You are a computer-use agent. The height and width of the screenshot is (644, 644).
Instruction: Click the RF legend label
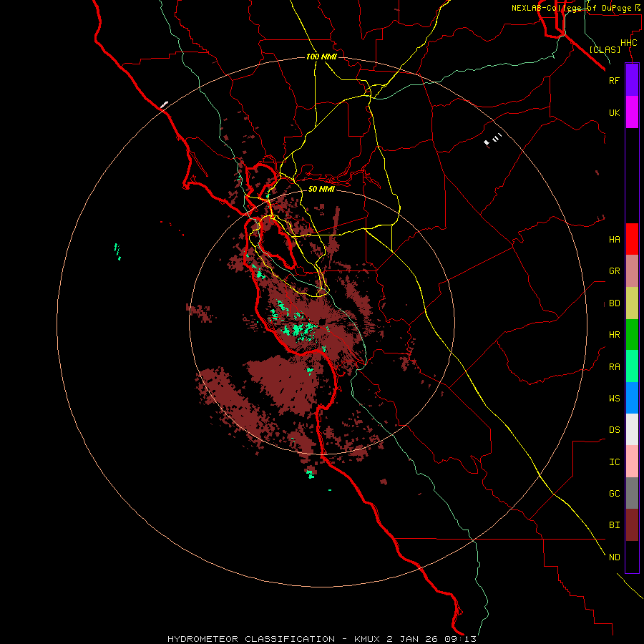[x=614, y=80]
